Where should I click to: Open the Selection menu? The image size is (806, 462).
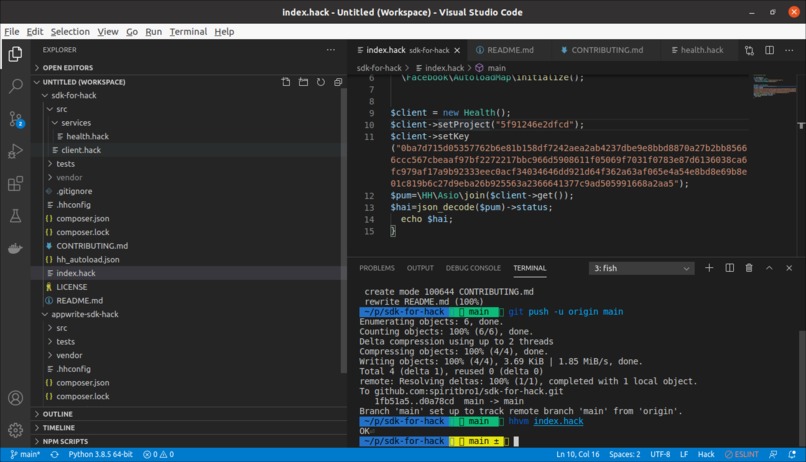[70, 31]
